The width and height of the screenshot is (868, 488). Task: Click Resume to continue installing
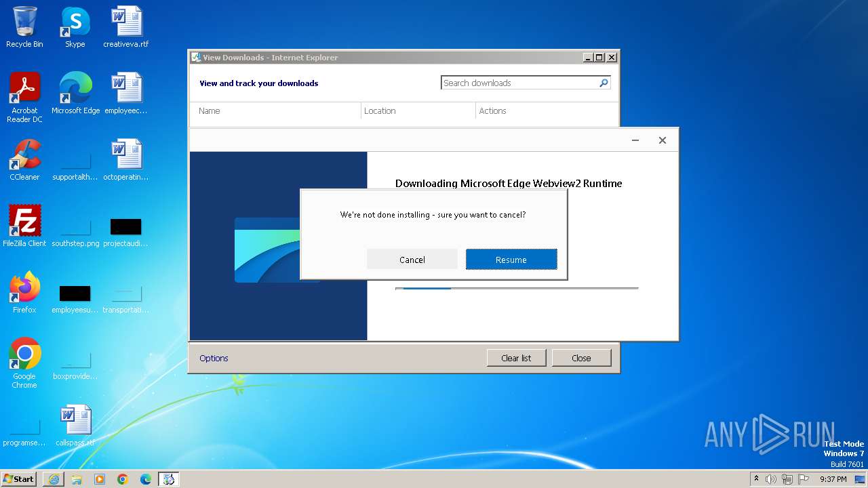(511, 260)
